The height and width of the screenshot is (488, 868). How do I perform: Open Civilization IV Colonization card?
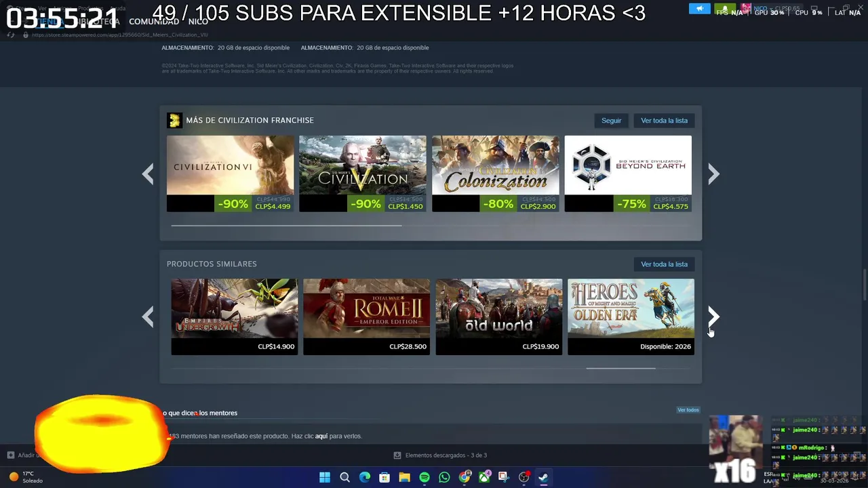496,174
